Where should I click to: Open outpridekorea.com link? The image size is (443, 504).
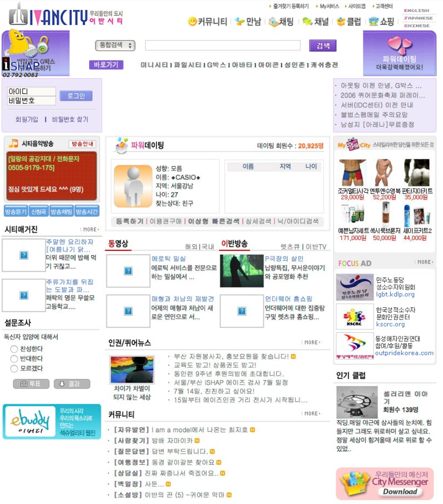pyautogui.click(x=404, y=353)
